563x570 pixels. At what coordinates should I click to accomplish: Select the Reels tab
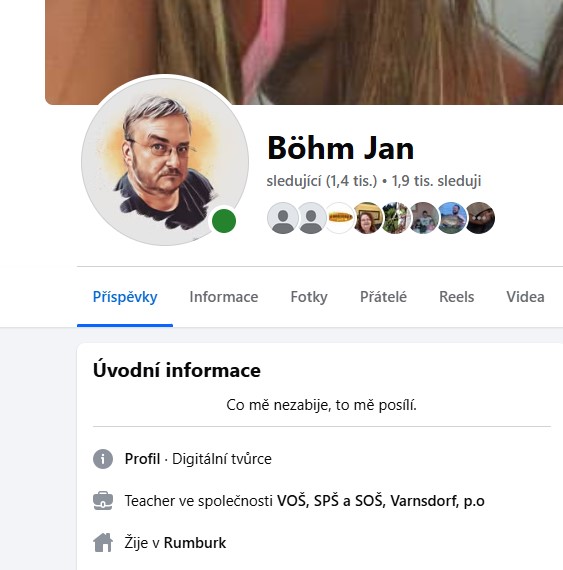(x=457, y=297)
